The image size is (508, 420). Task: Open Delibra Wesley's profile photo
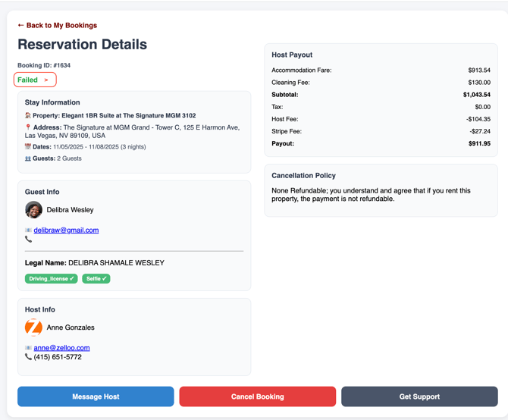click(x=33, y=210)
